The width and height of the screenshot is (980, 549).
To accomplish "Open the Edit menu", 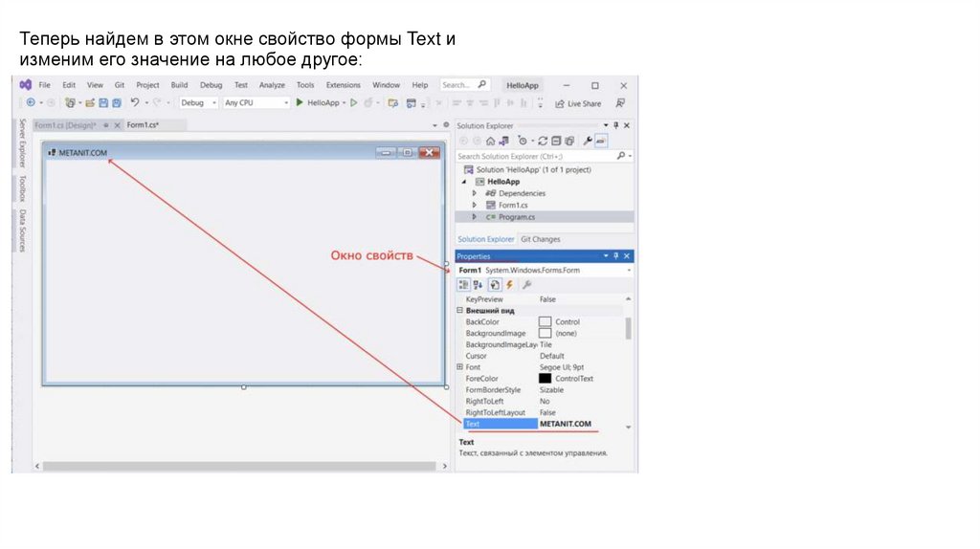I will 69,85.
